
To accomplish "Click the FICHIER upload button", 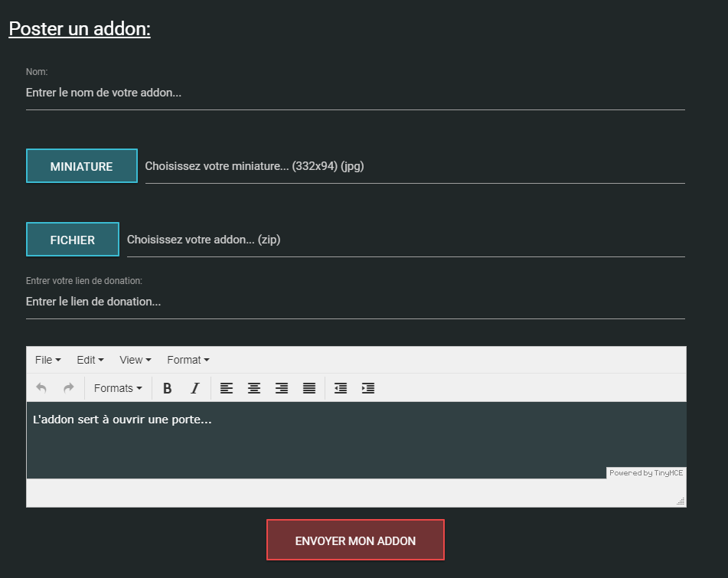I will click(73, 239).
